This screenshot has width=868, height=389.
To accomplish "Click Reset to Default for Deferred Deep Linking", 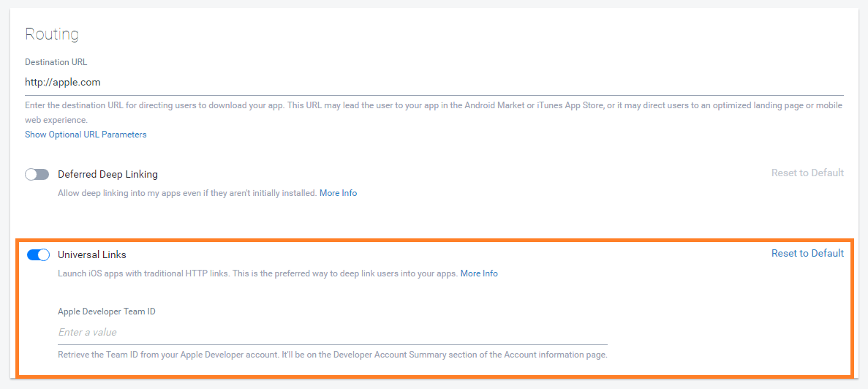I will (x=807, y=173).
